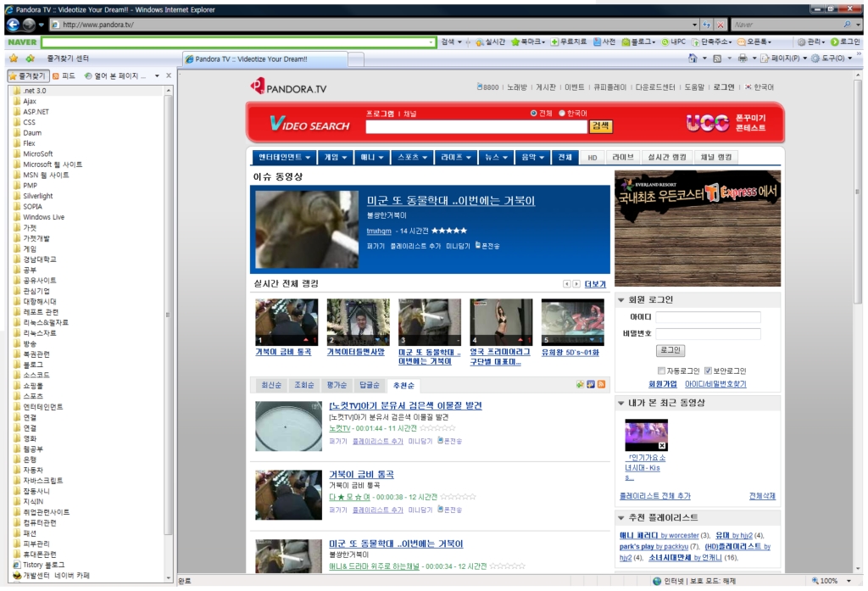Screen dimensions: 868x591
Task: Show the previous ranking page arrow
Action: (567, 283)
